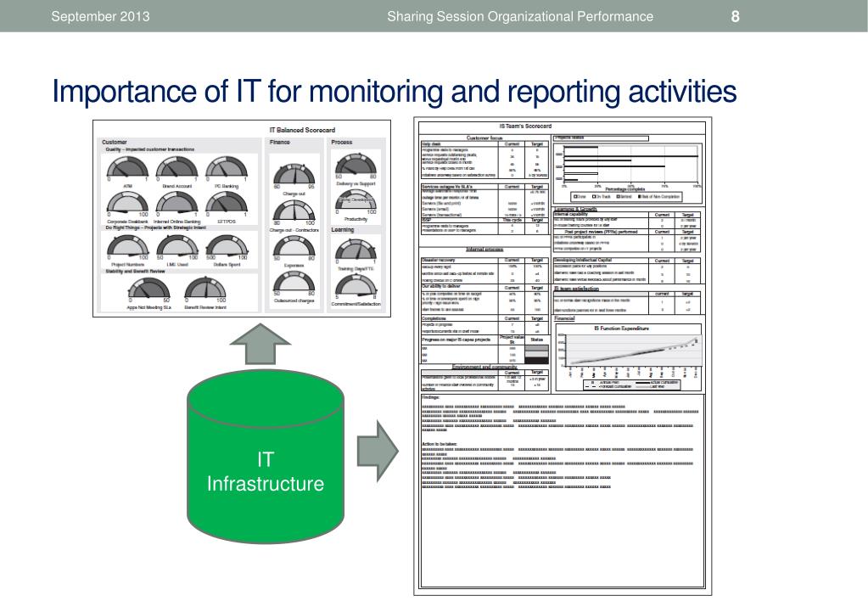Click the green IT Infrastructure cylinder
Image resolution: width=868 pixels, height=601 pixels.
point(266,456)
